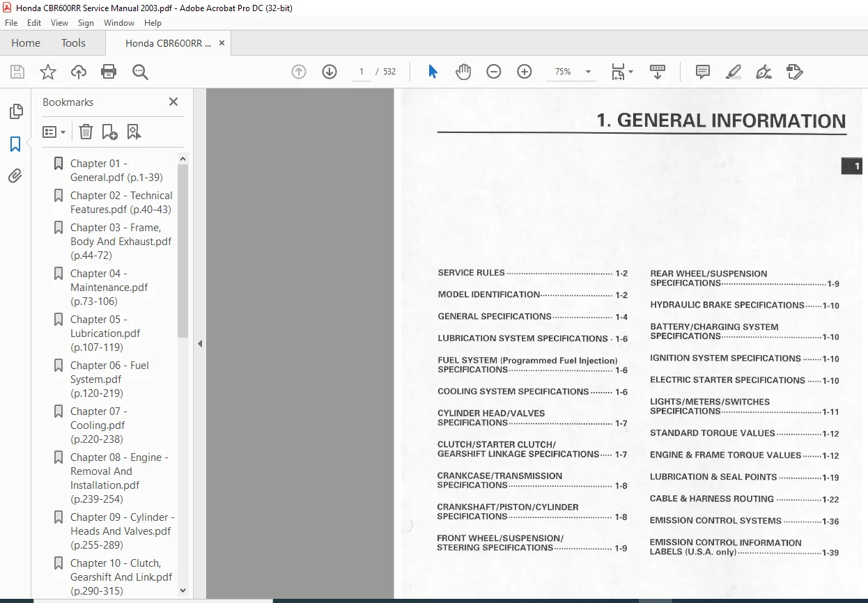Click MODEL IDENTIFICATION contents entry
The width and height of the screenshot is (868, 603).
click(533, 295)
